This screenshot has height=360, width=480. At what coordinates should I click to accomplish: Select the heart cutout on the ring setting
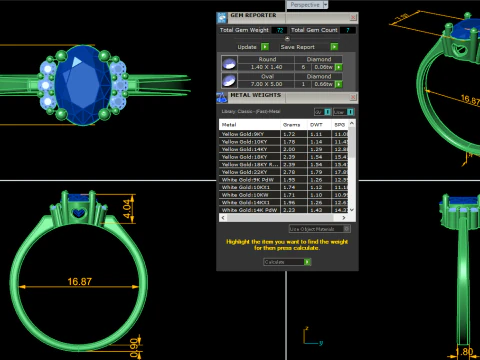coord(79,213)
